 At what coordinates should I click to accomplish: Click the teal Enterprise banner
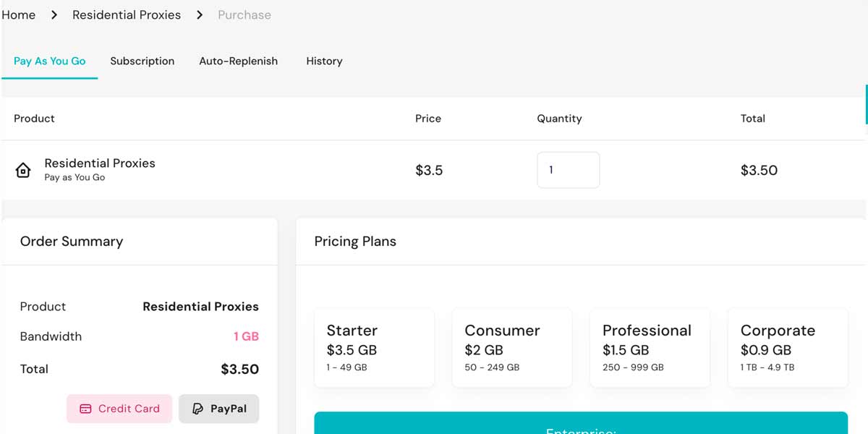580,424
